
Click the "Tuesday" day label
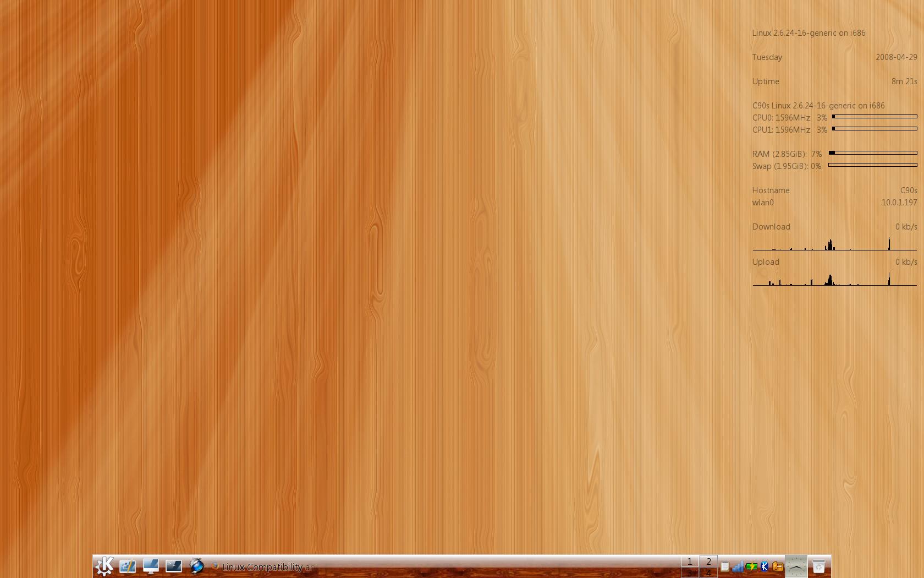(x=767, y=57)
